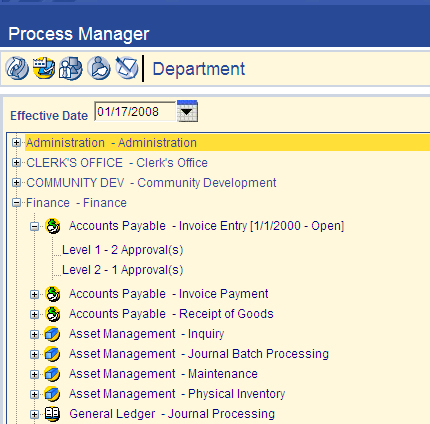Click the General Ledger book icon

[53, 414]
